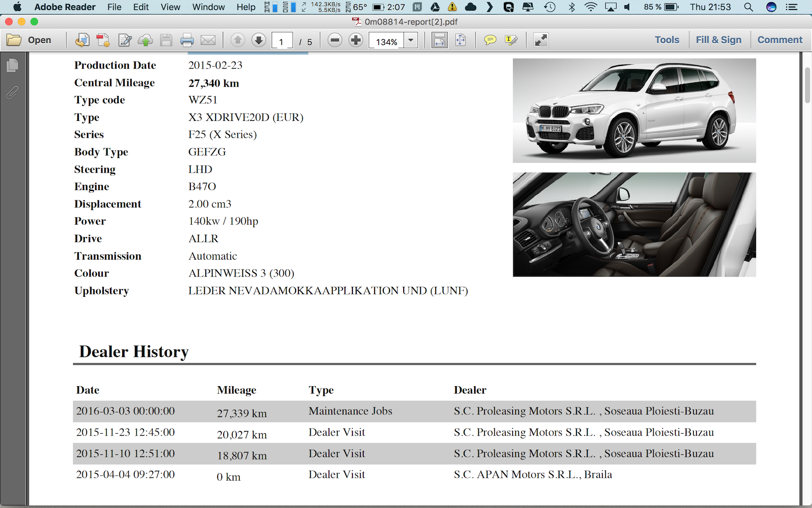
Task: Show page thumbnails panel in sidebar
Action: pos(13,65)
